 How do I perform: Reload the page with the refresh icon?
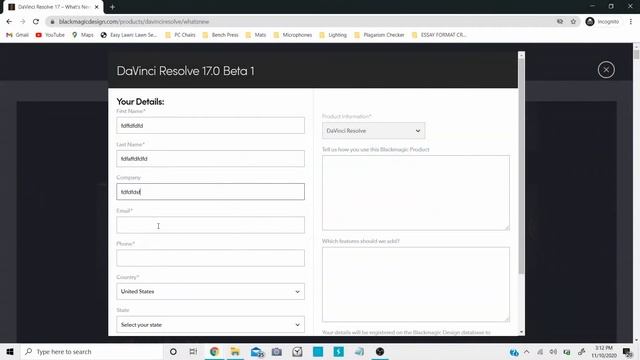pos(36,22)
